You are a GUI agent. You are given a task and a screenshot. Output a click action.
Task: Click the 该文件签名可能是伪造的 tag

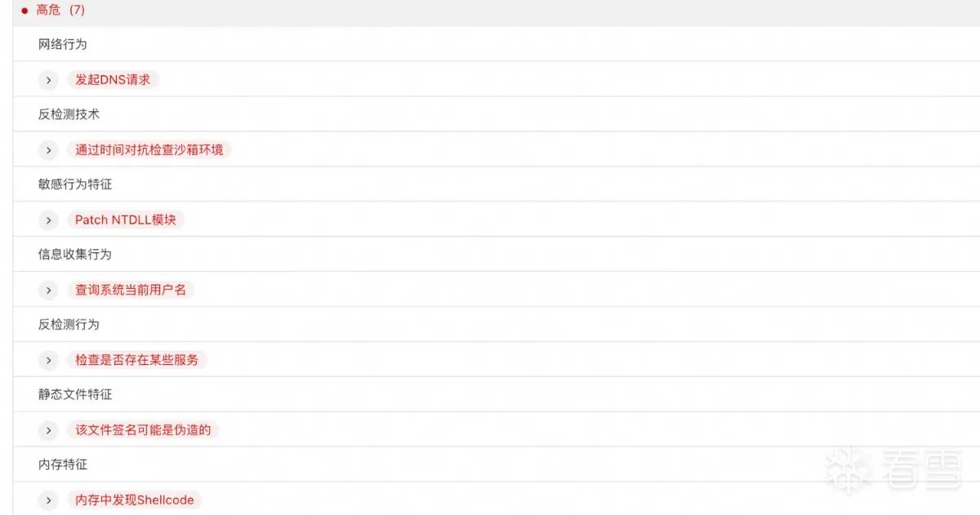tap(143, 430)
